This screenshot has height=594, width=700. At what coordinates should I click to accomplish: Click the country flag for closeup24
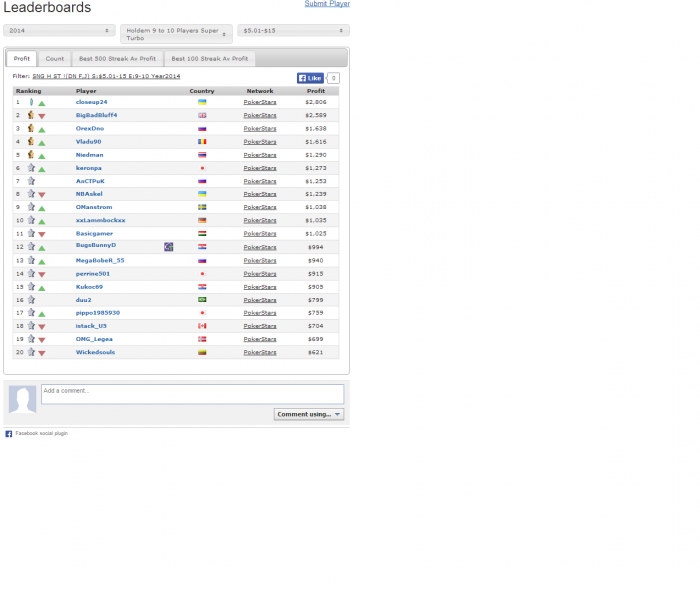pos(202,102)
